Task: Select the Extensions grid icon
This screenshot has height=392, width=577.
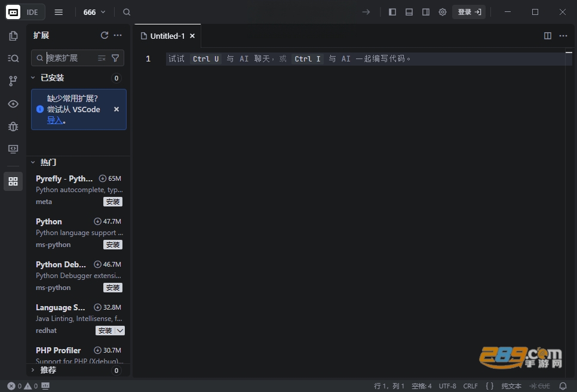Action: (13, 181)
